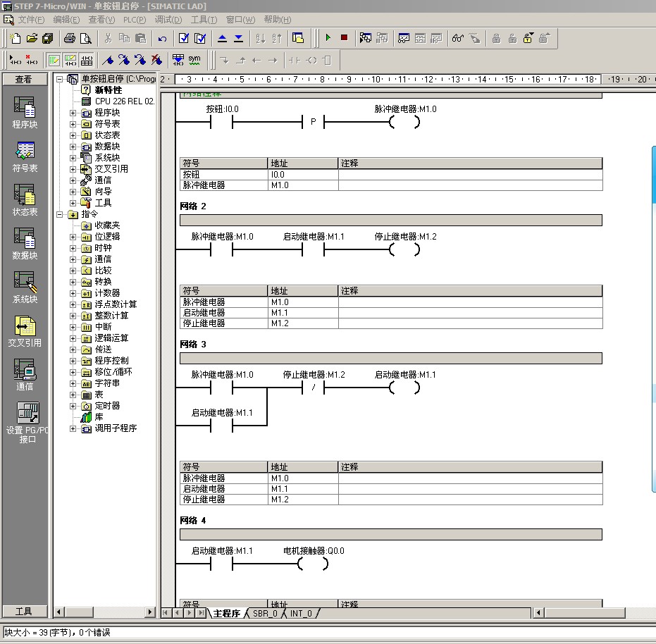Viewport: 656px width, 644px height.
Task: Open a project using the open-folder icon
Action: [32, 39]
